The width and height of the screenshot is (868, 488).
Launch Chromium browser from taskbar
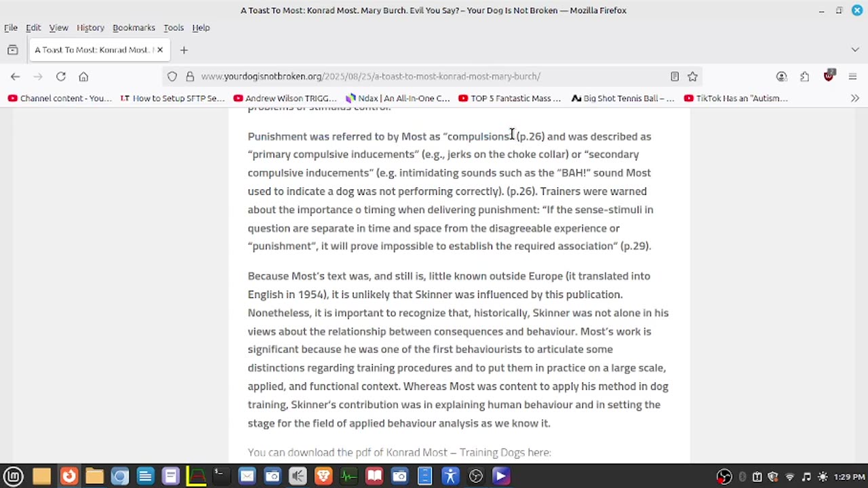(x=120, y=476)
